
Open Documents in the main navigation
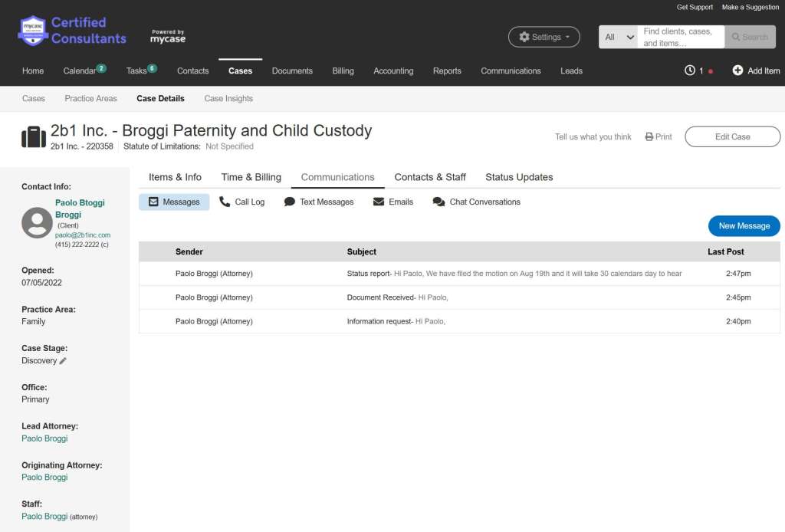click(292, 71)
